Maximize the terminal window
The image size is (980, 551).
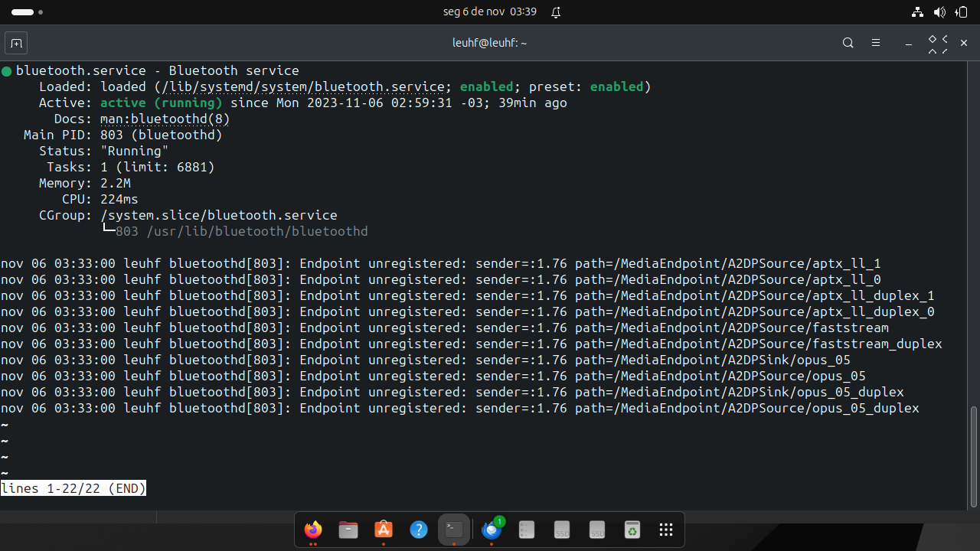coord(937,44)
